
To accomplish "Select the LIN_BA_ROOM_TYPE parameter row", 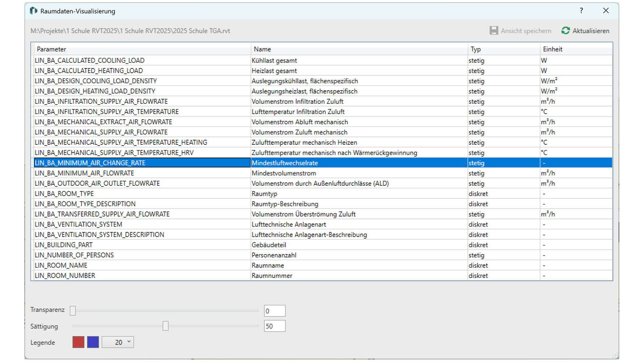I will (x=64, y=194).
